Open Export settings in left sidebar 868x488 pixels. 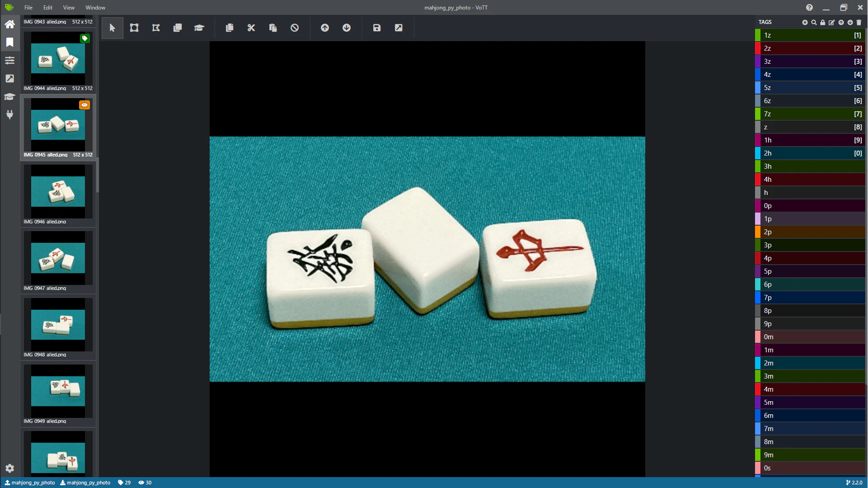[x=9, y=79]
